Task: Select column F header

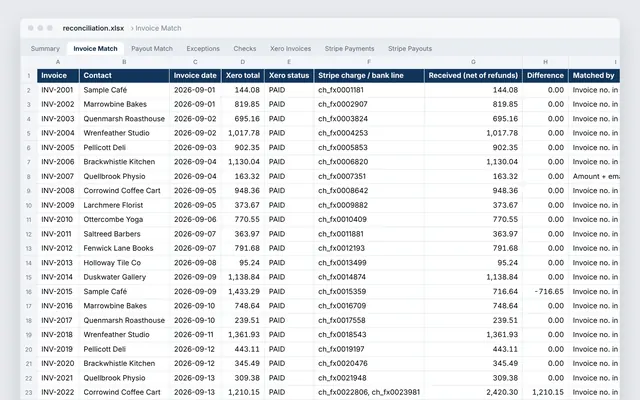Action: click(x=369, y=62)
